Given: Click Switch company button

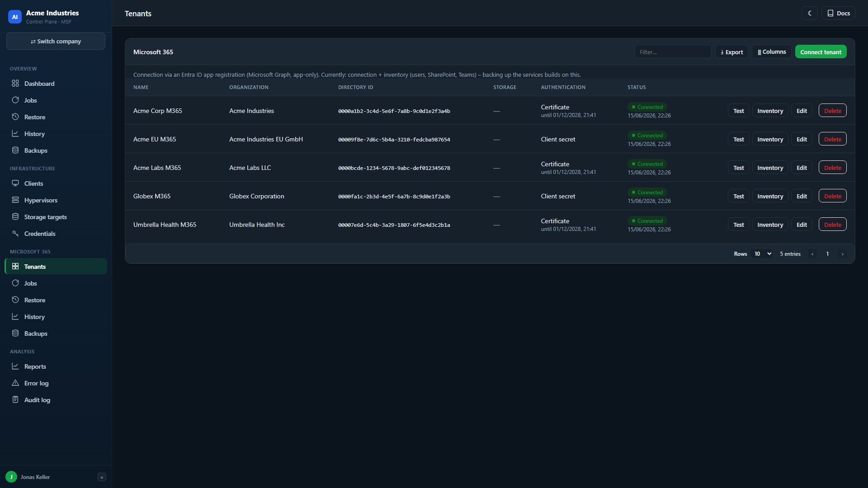Looking at the screenshot, I should tap(56, 41).
